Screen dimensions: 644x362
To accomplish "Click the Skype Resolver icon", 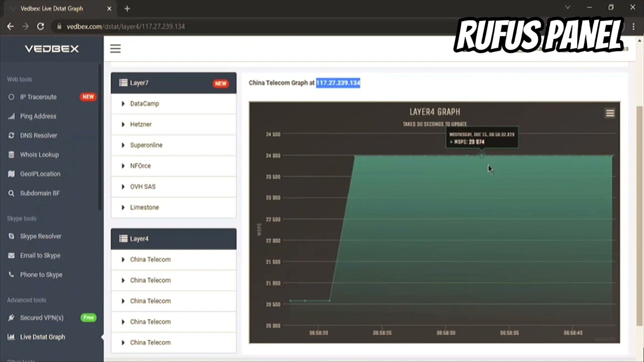I will tap(11, 236).
